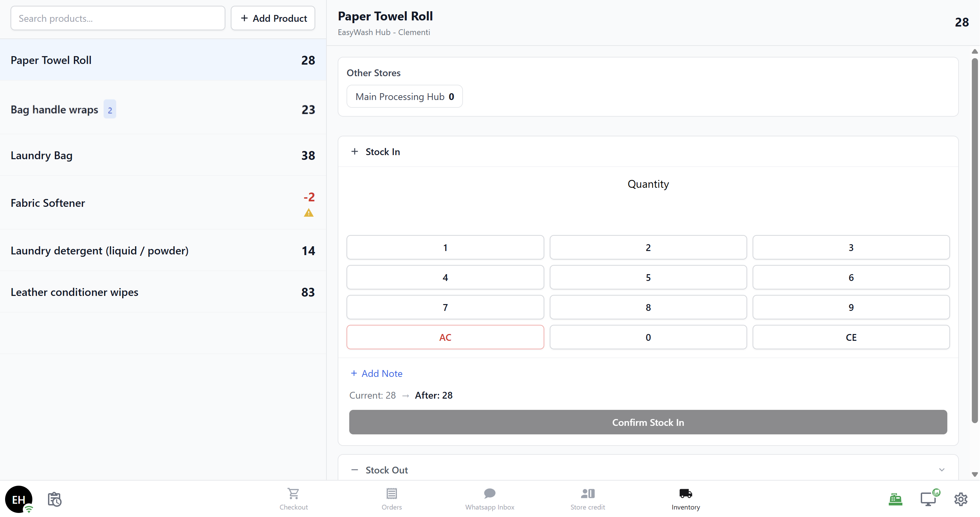Open the customer display monitor icon
This screenshot has width=980, height=517.
(x=929, y=499)
